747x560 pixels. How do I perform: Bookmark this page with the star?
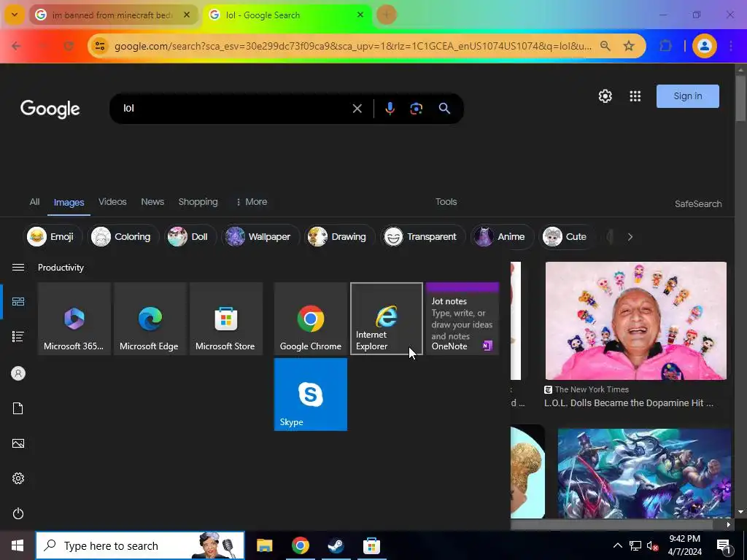[x=629, y=46]
